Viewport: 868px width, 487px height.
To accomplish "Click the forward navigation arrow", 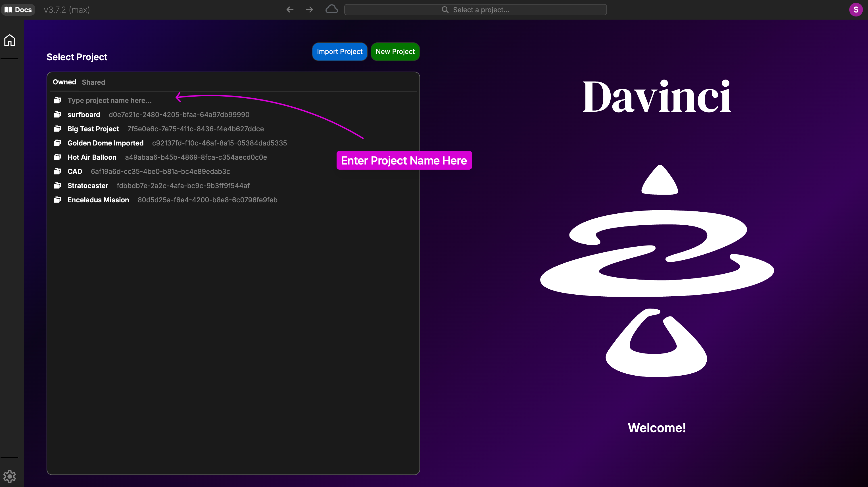I will [x=309, y=10].
